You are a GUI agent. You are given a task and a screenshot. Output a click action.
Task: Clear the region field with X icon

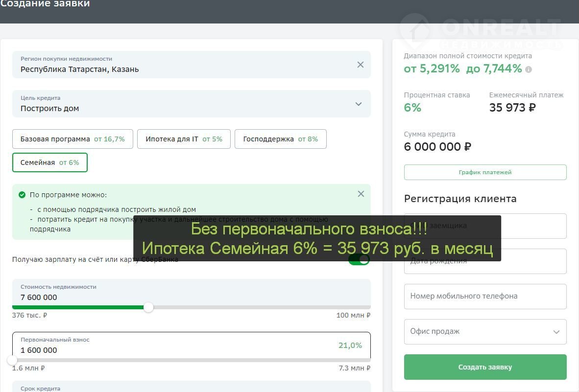(361, 65)
